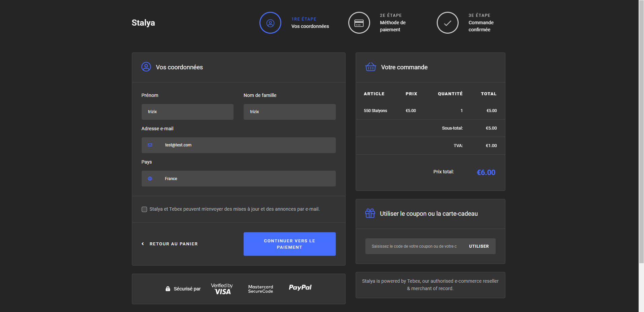Click the Utiliser coupon button

point(479,246)
